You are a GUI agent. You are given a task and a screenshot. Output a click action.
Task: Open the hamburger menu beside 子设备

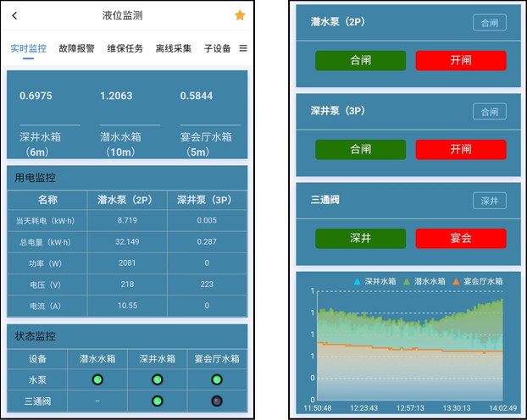coord(243,48)
